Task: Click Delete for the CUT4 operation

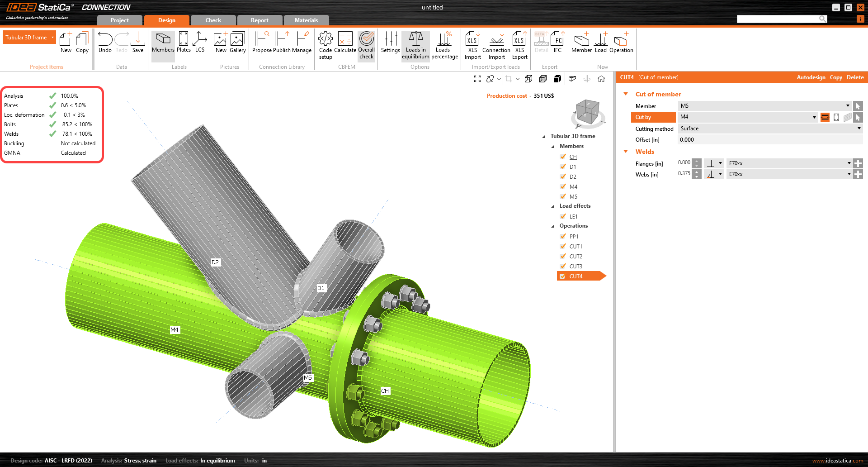Action: coord(855,77)
